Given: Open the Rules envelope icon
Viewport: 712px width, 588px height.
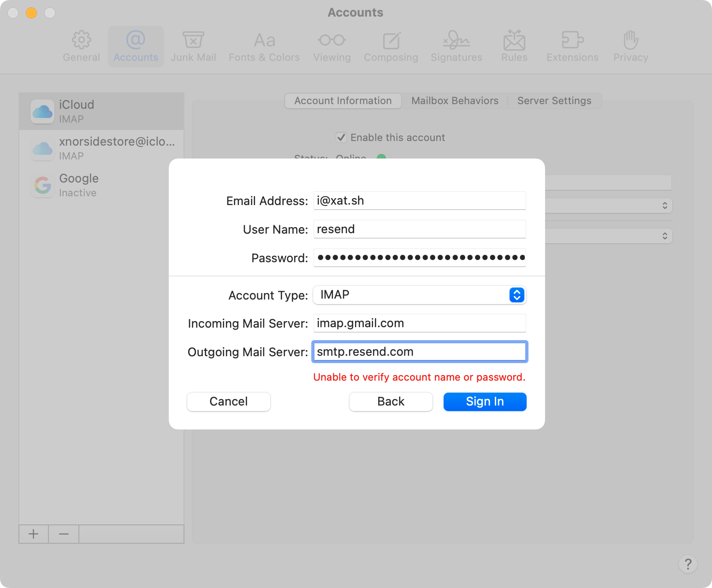Looking at the screenshot, I should [514, 41].
